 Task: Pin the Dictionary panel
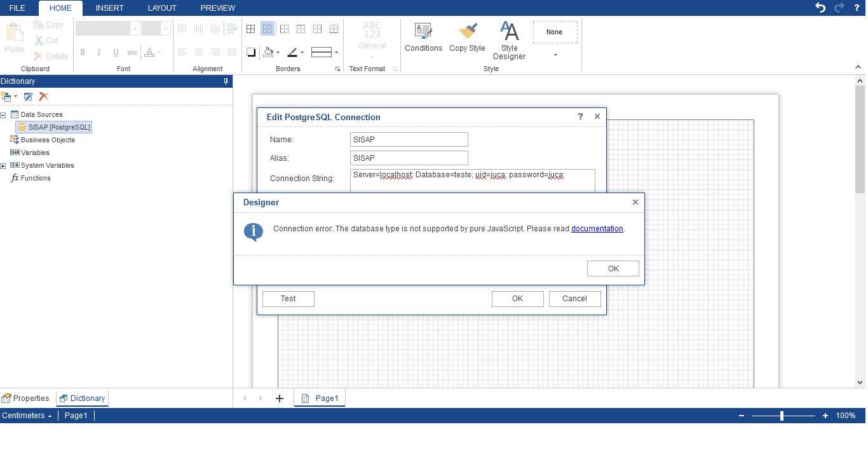coord(226,81)
